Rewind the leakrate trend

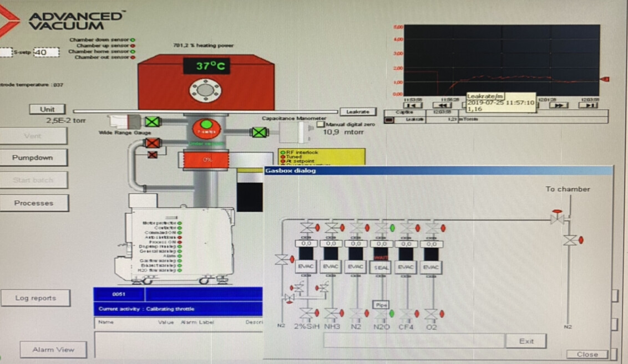click(443, 106)
